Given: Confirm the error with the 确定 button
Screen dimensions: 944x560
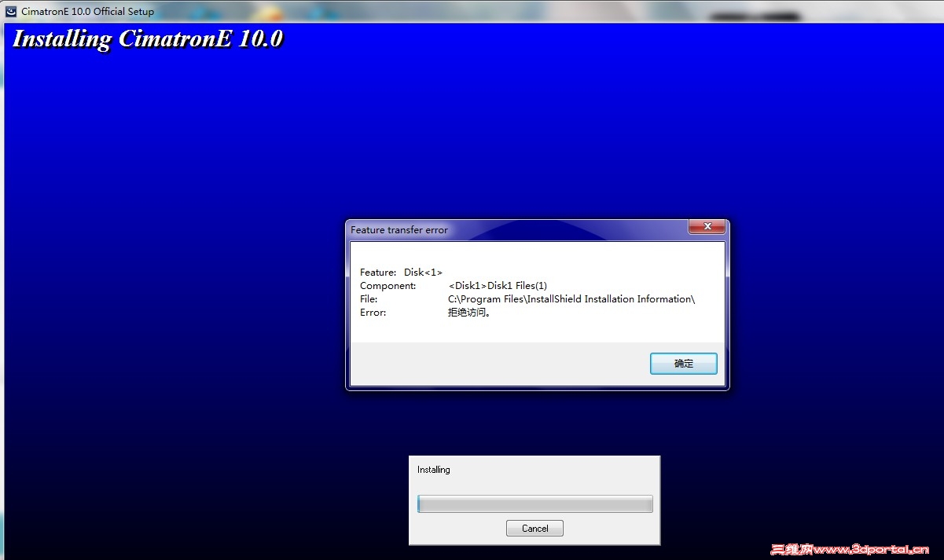Looking at the screenshot, I should (684, 364).
